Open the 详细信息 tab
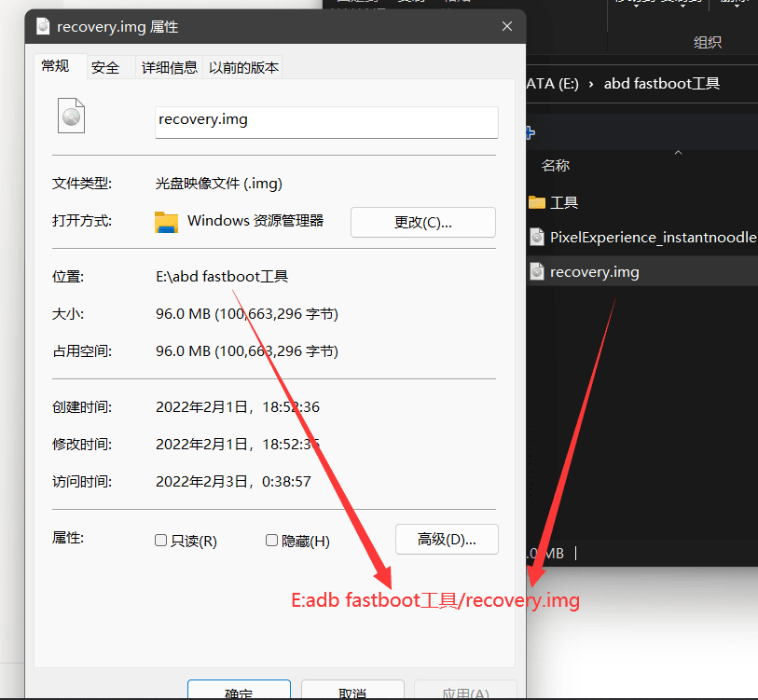Viewport: 758px width, 700px height. pos(169,67)
